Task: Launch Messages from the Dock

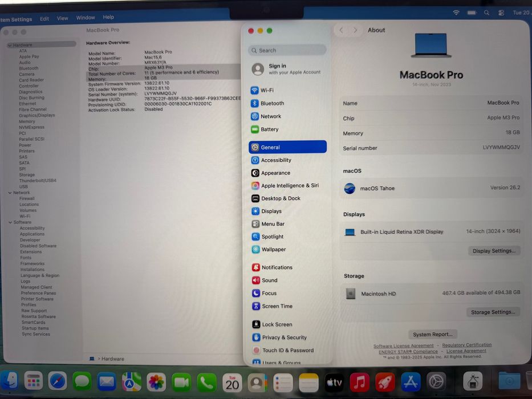Action: point(82,381)
